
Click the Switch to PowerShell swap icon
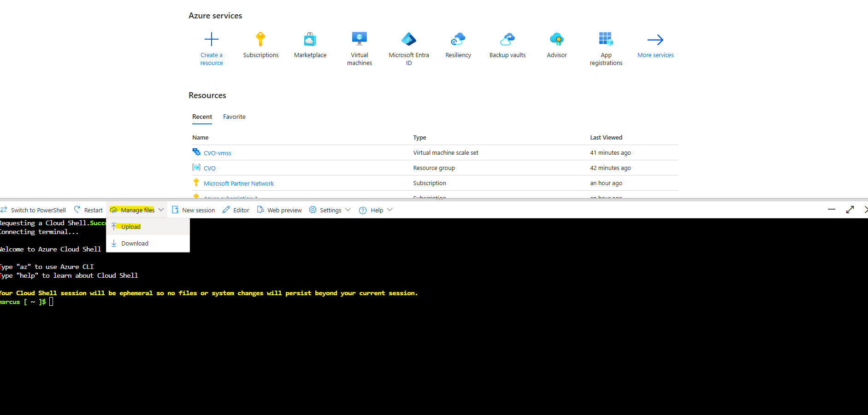(4, 210)
